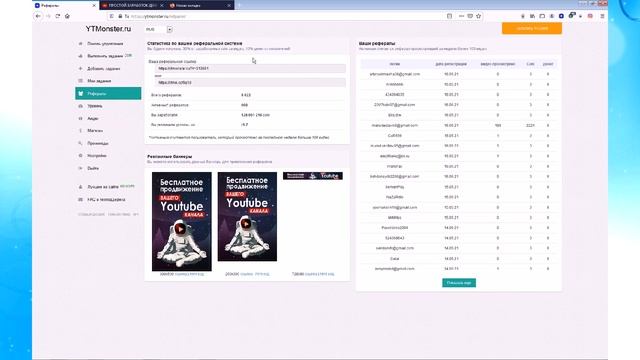Click the link/HTML code link under second banner

pos(255,274)
